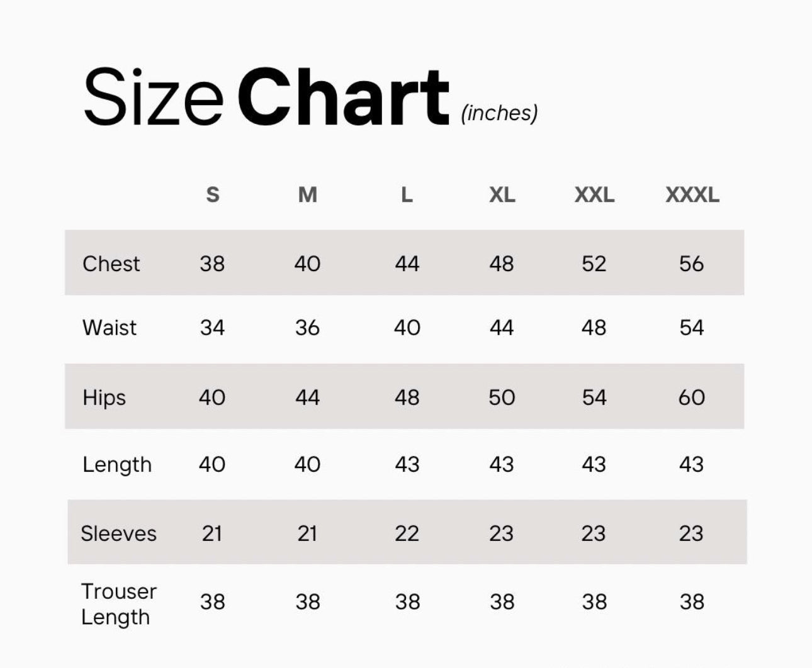
Task: Click the Chest row label
Action: click(111, 264)
